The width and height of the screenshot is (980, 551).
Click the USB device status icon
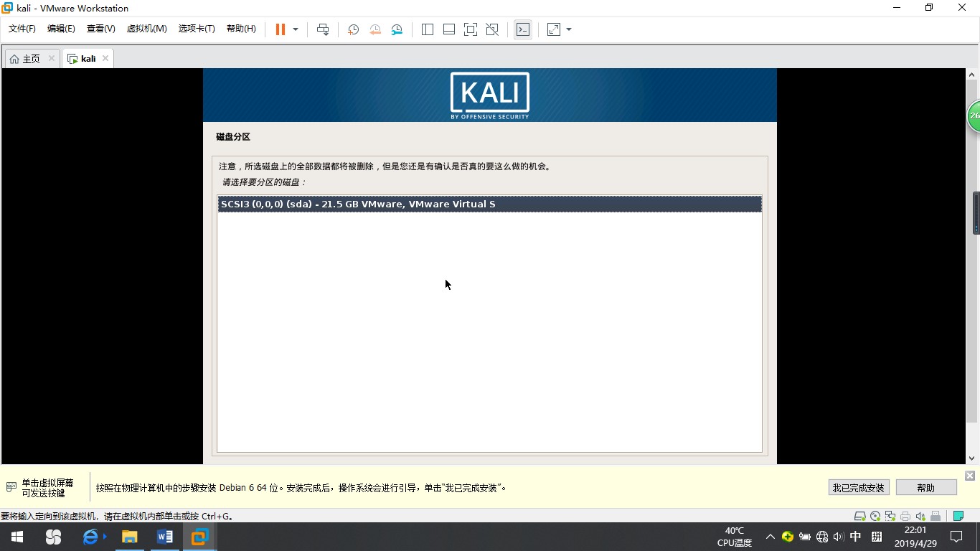(x=936, y=516)
